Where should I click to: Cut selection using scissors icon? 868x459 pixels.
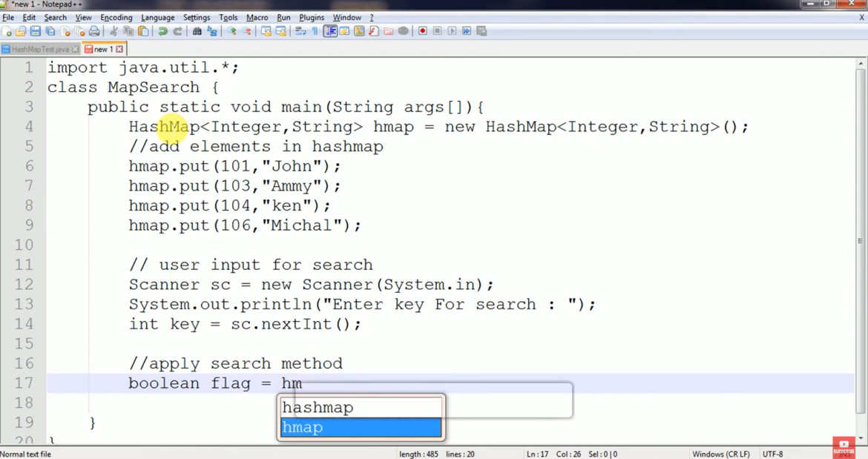point(114,31)
